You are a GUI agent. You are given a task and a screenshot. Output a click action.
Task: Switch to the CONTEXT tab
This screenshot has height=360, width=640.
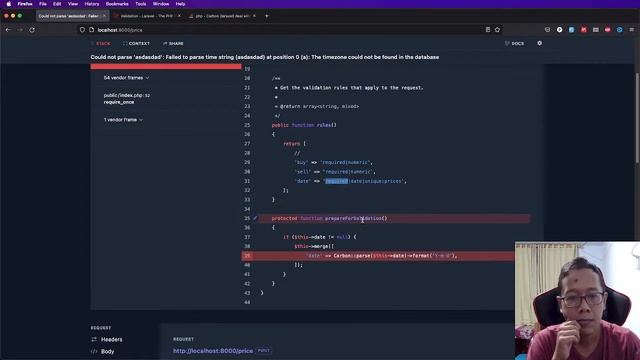136,43
